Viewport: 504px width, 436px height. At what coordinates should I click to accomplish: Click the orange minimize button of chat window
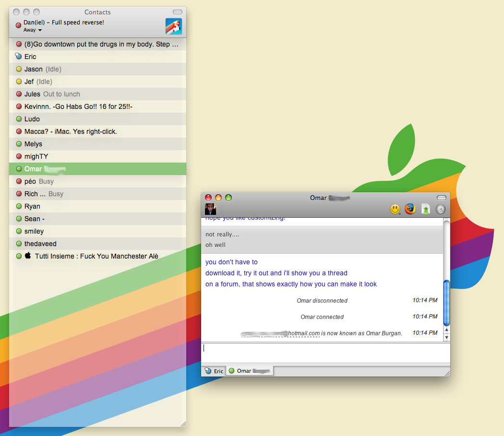pyautogui.click(x=218, y=198)
